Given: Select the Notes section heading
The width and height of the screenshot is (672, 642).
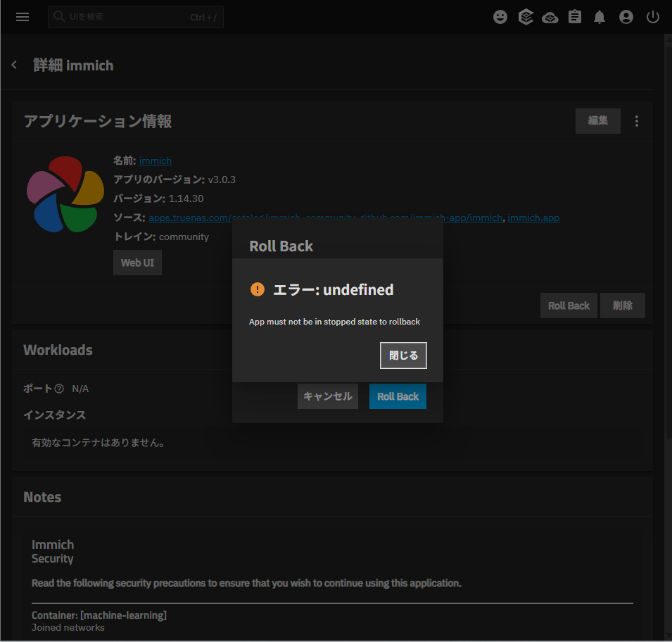Looking at the screenshot, I should (42, 496).
